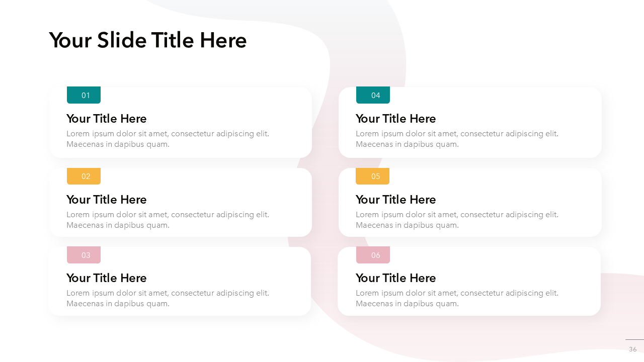Select Lorem ipsum paragraph in card 05
This screenshot has height=362, width=644.
click(457, 220)
